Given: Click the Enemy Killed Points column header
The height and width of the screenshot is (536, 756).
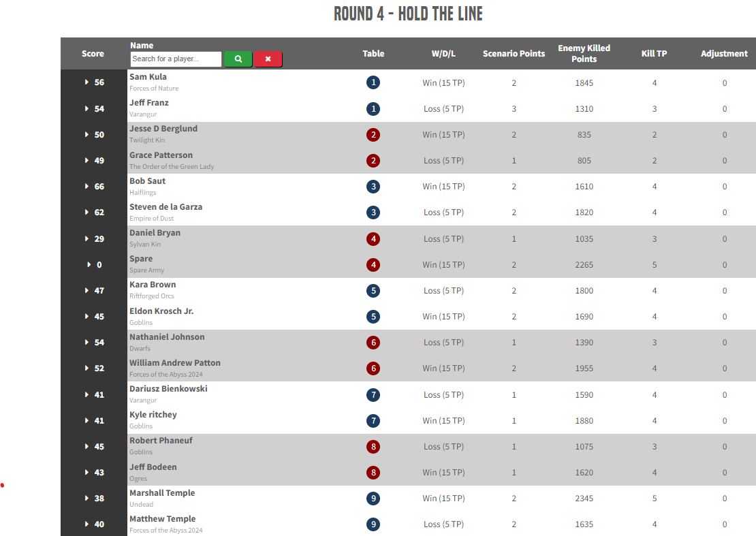Looking at the screenshot, I should [x=584, y=54].
